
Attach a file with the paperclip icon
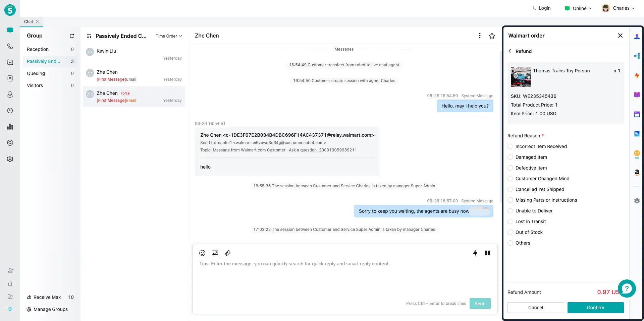tap(228, 253)
